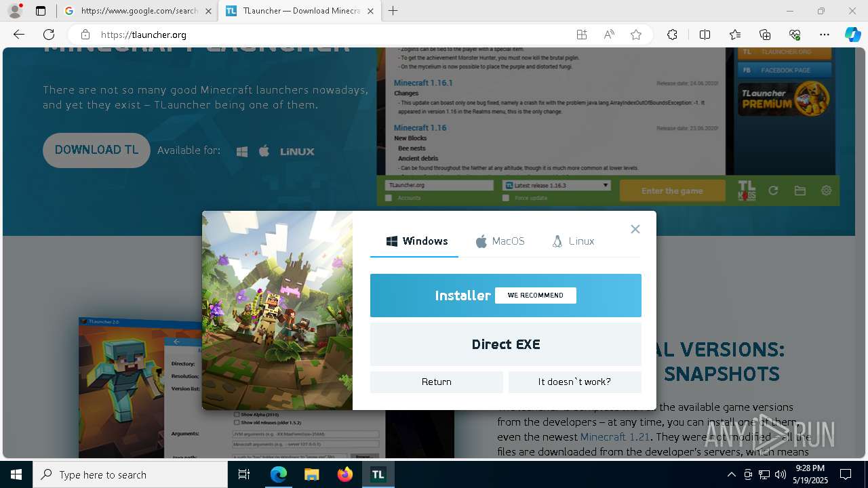868x488 pixels.
Task: Click the FACEBOOK PAGE button
Action: [785, 70]
